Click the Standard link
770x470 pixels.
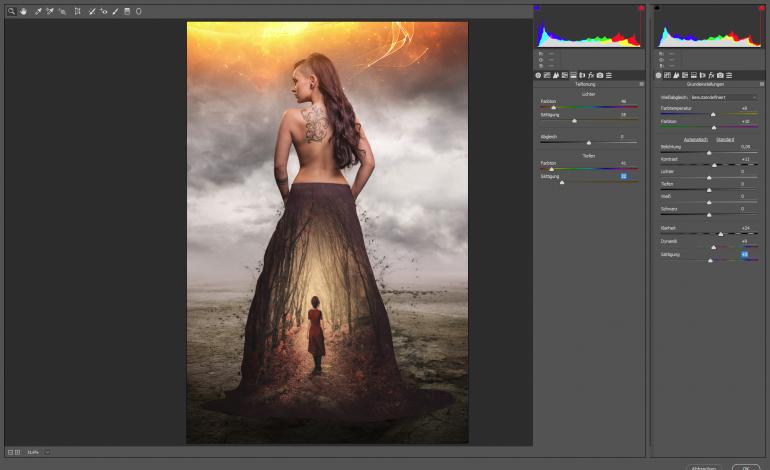pyautogui.click(x=725, y=139)
